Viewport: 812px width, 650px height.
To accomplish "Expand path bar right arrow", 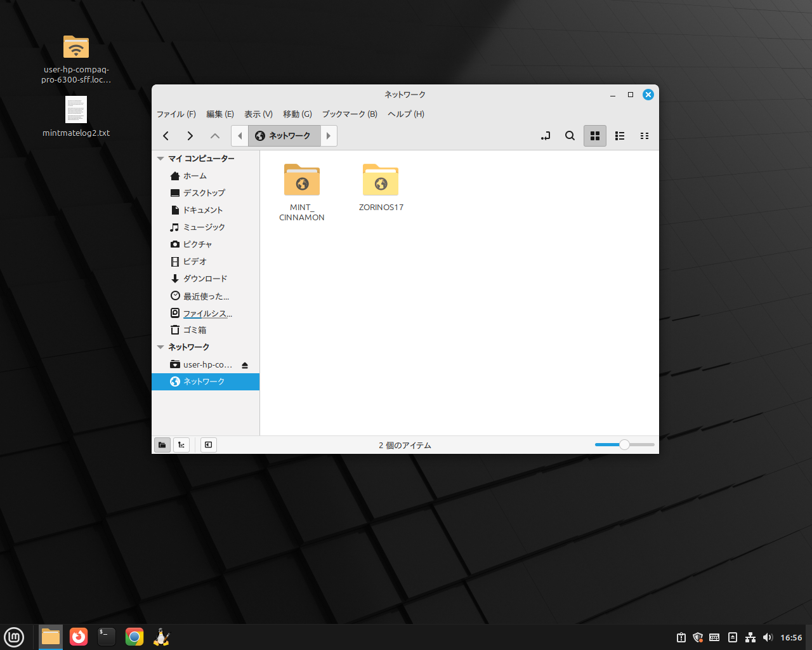I will click(x=329, y=136).
